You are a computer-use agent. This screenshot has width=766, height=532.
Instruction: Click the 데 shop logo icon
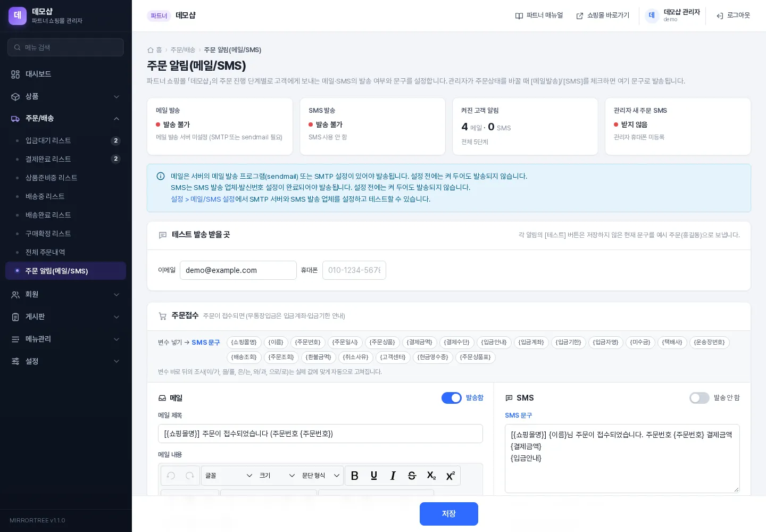[x=18, y=15]
